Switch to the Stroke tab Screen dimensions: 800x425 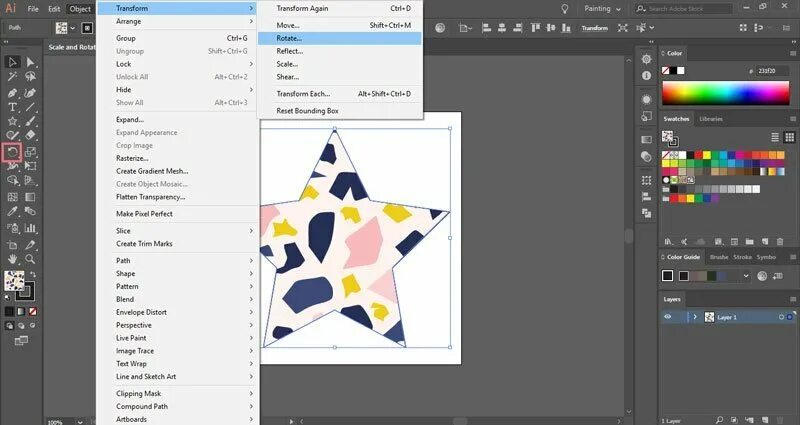(x=742, y=257)
